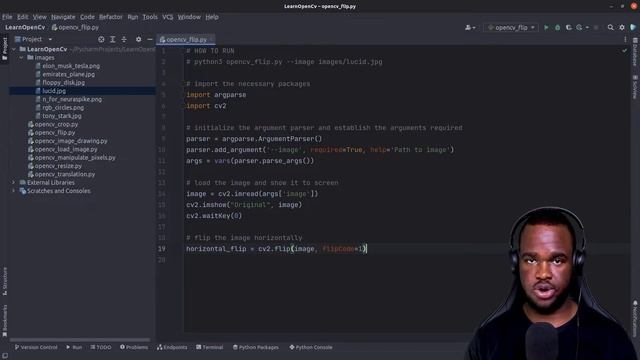
Task: Start debugging with the bug icon
Action: click(557, 27)
